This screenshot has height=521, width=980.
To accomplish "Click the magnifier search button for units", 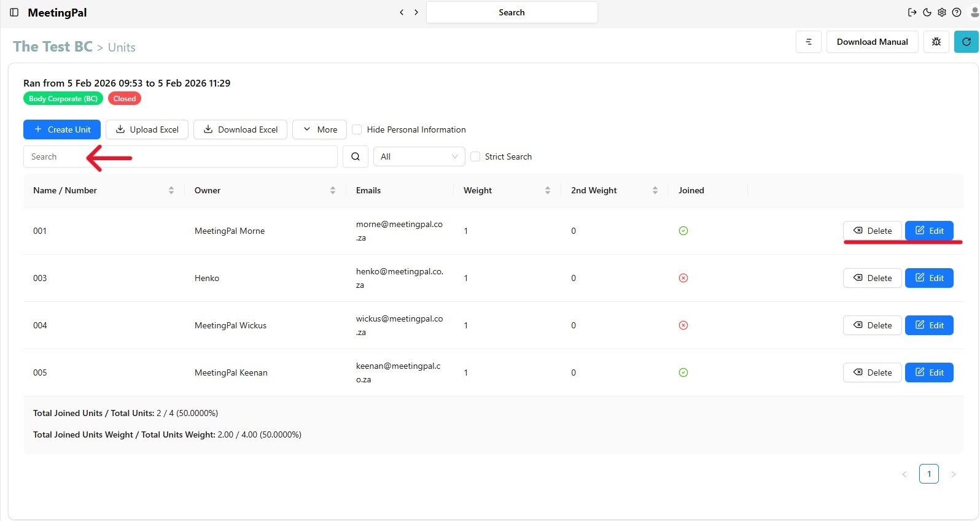I will point(356,156).
